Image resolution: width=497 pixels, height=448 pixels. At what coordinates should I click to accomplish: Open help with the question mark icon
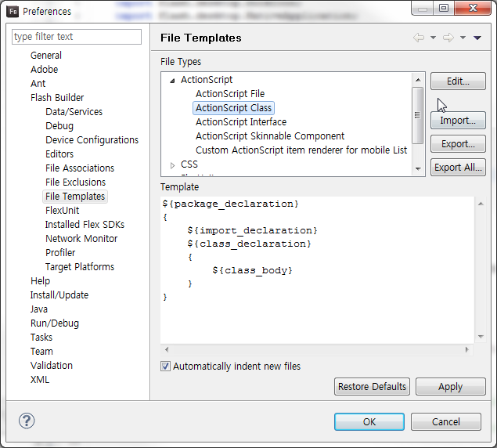coord(27,421)
